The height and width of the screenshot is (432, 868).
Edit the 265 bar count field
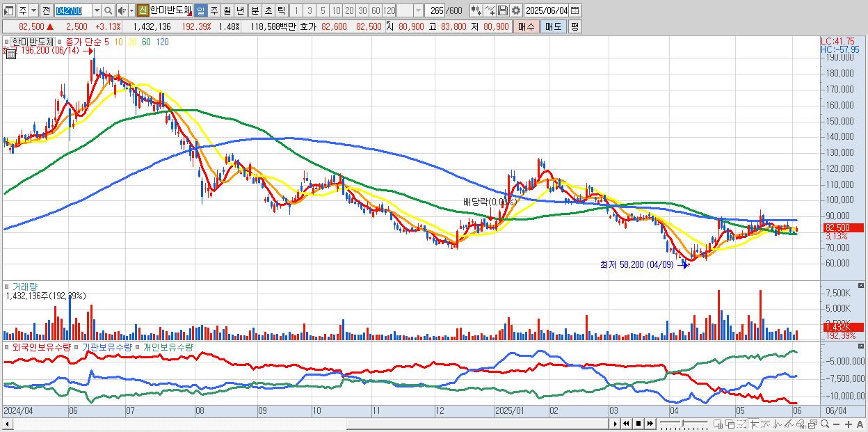point(435,10)
